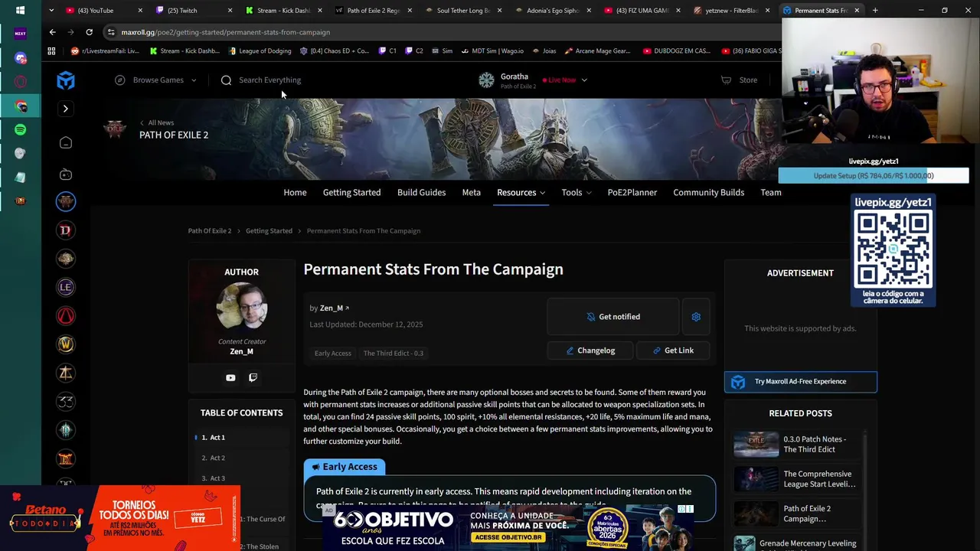The height and width of the screenshot is (551, 980).
Task: Open Browse Games dropdown
Action: coord(156,80)
